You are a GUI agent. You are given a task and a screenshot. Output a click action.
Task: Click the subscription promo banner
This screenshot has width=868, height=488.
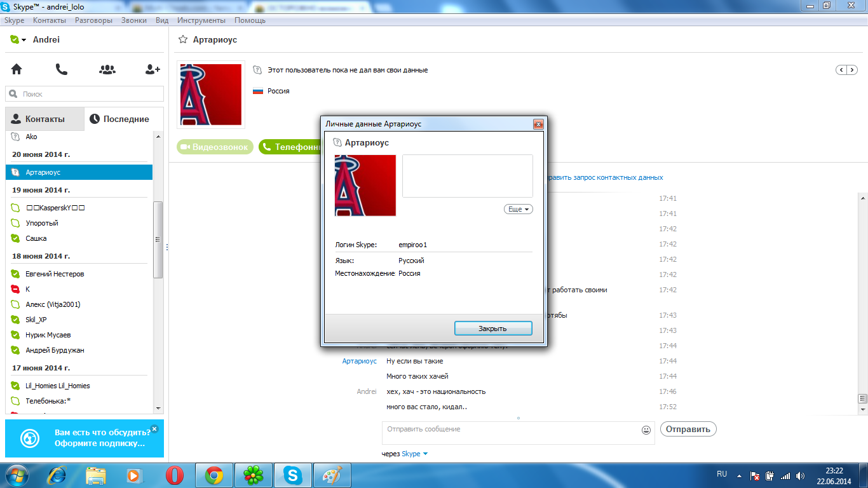[85, 438]
